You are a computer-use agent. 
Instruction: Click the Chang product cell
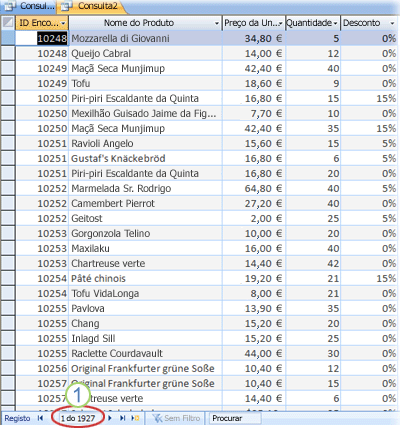(x=145, y=323)
